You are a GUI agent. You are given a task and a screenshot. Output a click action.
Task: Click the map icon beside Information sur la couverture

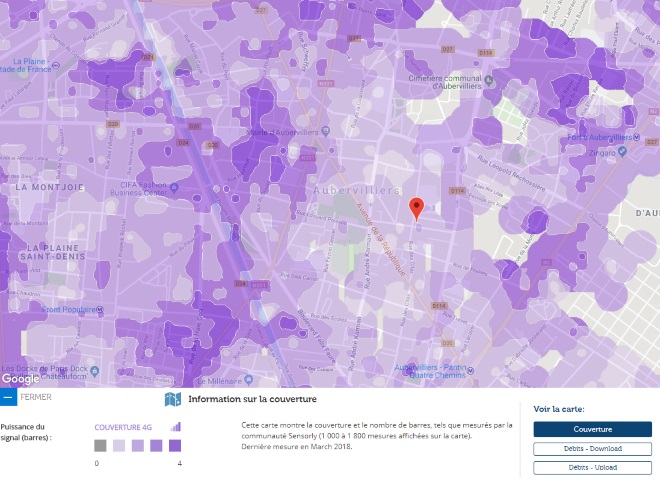tap(173, 399)
